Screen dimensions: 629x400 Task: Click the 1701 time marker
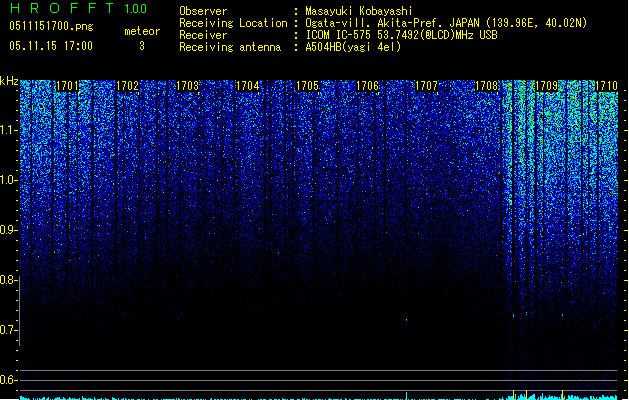click(67, 86)
